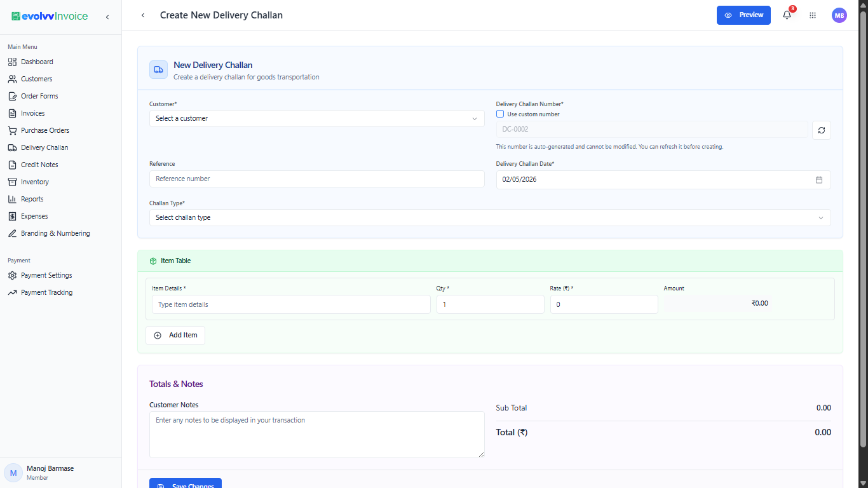Click the Customer Notes textarea
Viewport: 868px width, 488px height.
point(316,435)
